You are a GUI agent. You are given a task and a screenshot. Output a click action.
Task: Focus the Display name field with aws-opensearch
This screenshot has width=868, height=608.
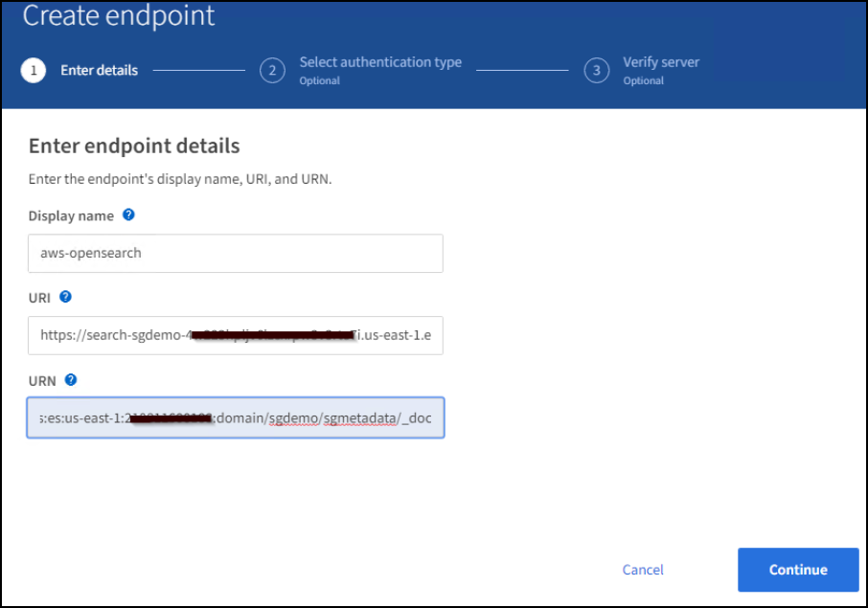235,254
